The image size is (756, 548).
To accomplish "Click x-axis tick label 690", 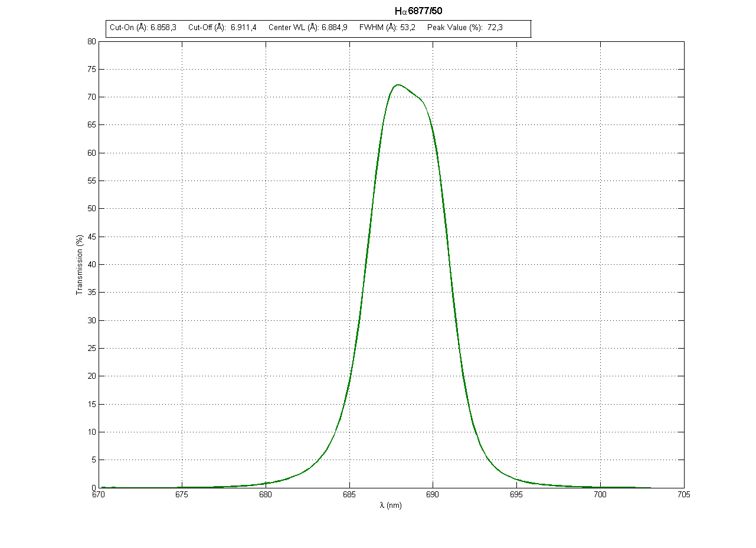I will click(x=433, y=496).
